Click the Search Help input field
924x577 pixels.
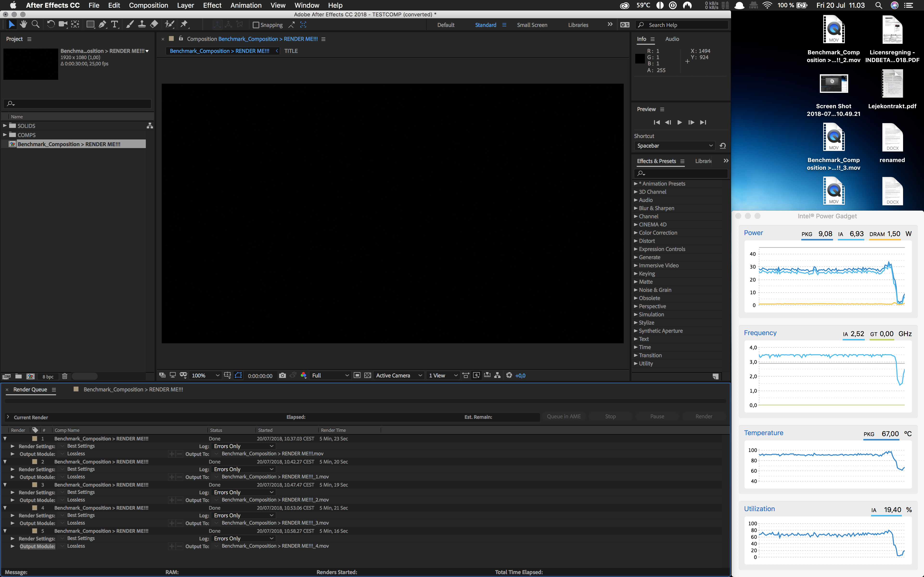point(686,25)
